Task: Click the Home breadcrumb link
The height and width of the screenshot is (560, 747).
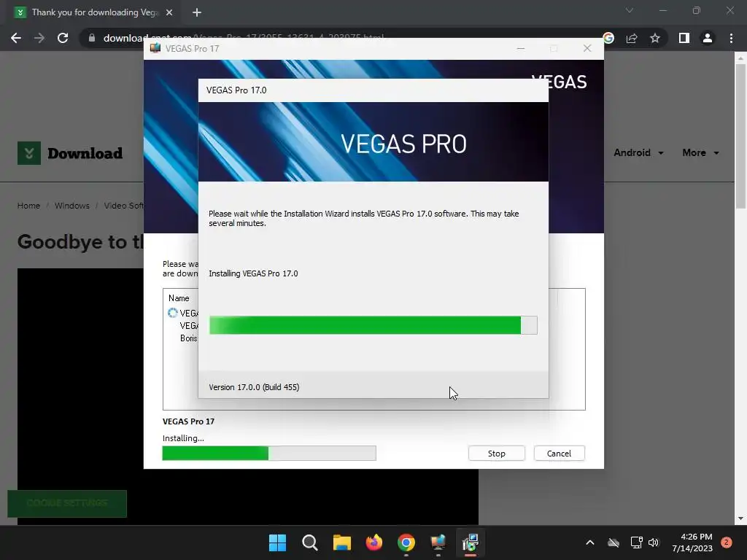Action: (x=28, y=206)
